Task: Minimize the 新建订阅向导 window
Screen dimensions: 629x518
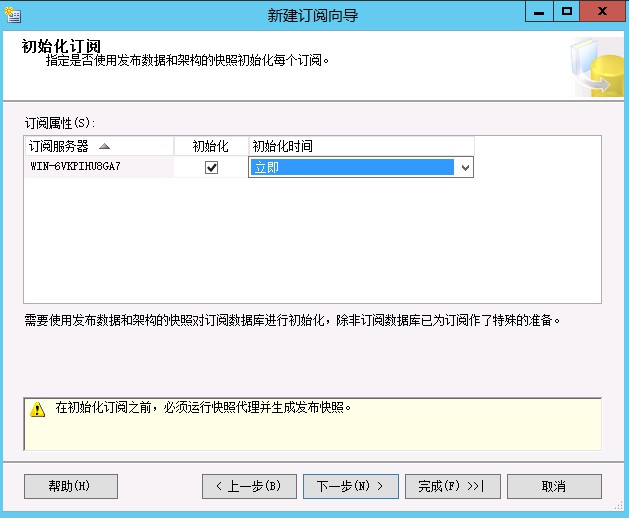Action: (541, 12)
